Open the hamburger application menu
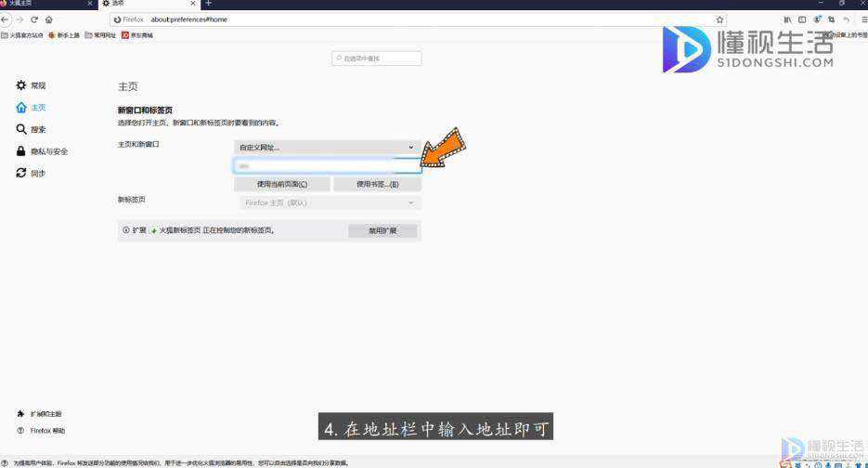 (x=863, y=19)
